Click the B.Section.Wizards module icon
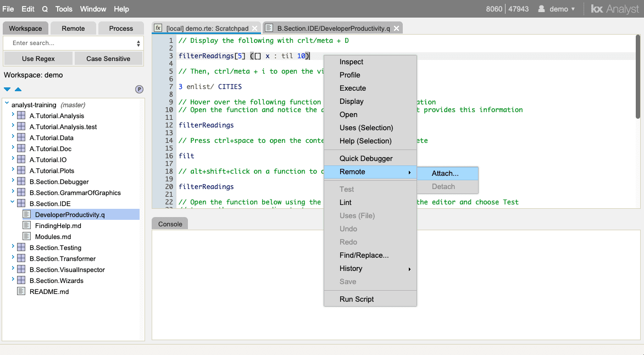The image size is (644, 355). [21, 281]
